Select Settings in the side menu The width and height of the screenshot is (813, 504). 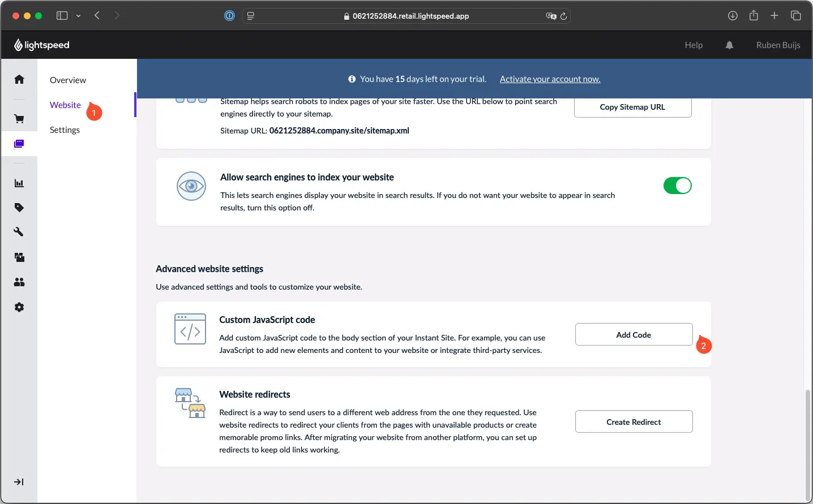[65, 130]
